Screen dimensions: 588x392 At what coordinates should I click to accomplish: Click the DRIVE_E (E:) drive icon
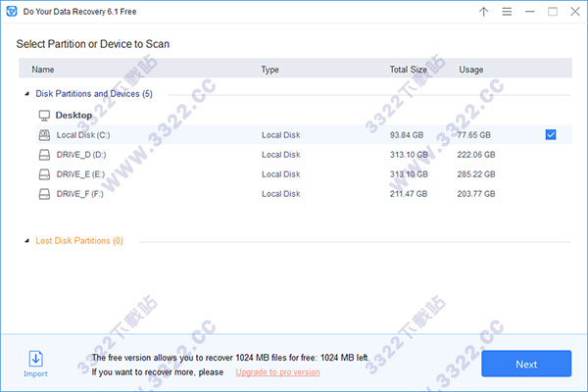coord(44,174)
